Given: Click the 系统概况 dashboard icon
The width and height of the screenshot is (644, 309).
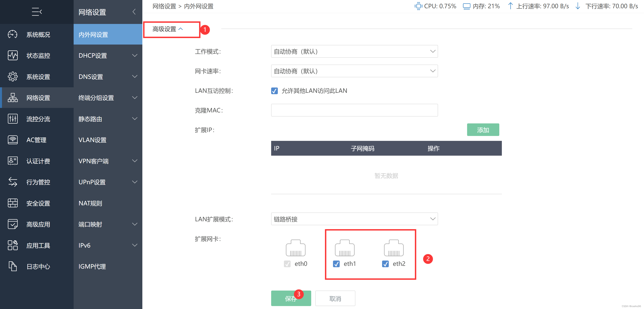Looking at the screenshot, I should tap(13, 35).
